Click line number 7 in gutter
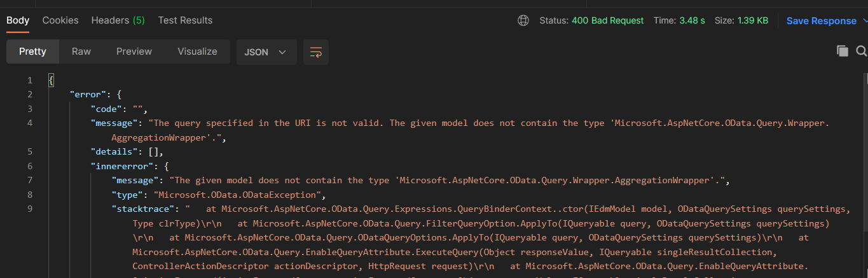868x278 pixels. pyautogui.click(x=29, y=180)
